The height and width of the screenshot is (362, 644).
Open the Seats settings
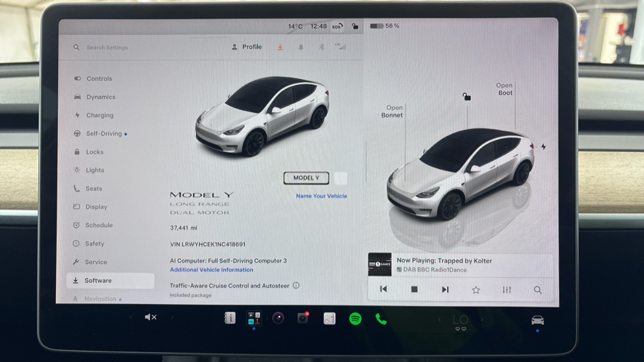[x=94, y=188]
